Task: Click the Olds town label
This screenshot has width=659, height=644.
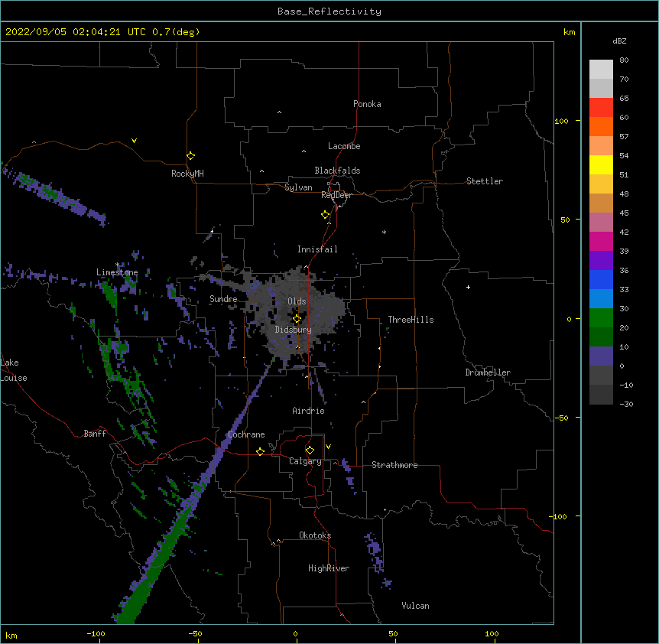Action: pos(297,301)
